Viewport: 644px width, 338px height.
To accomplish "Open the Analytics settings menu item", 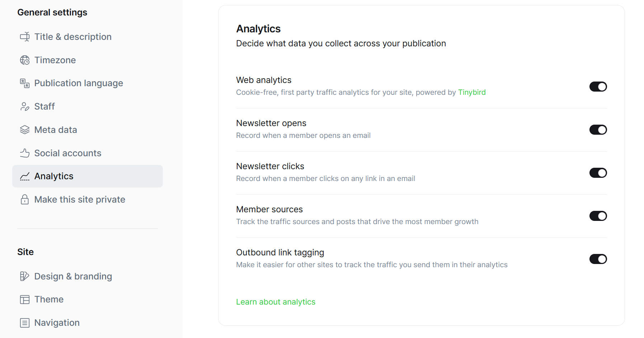I will 54,176.
